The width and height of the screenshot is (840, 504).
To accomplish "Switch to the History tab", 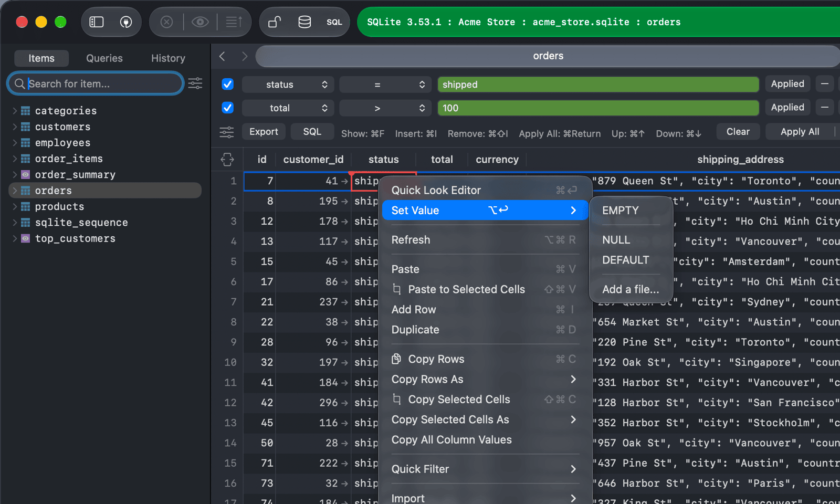I will click(168, 58).
